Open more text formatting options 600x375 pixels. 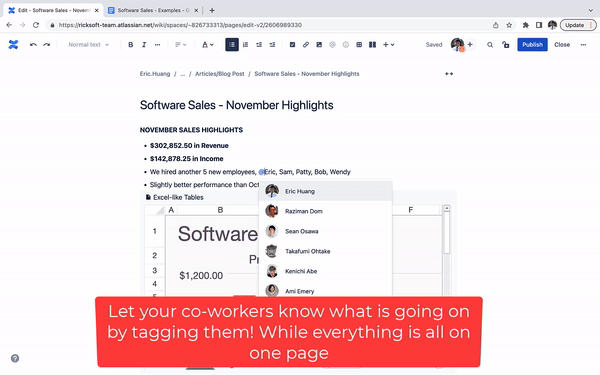157,45
